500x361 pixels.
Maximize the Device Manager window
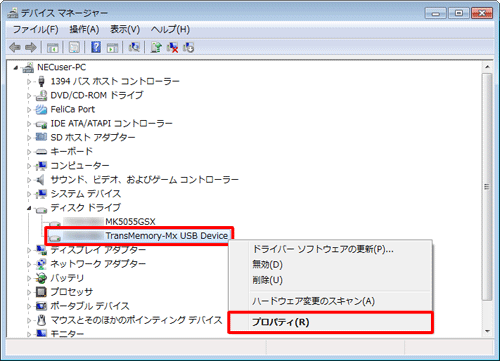point(459,13)
